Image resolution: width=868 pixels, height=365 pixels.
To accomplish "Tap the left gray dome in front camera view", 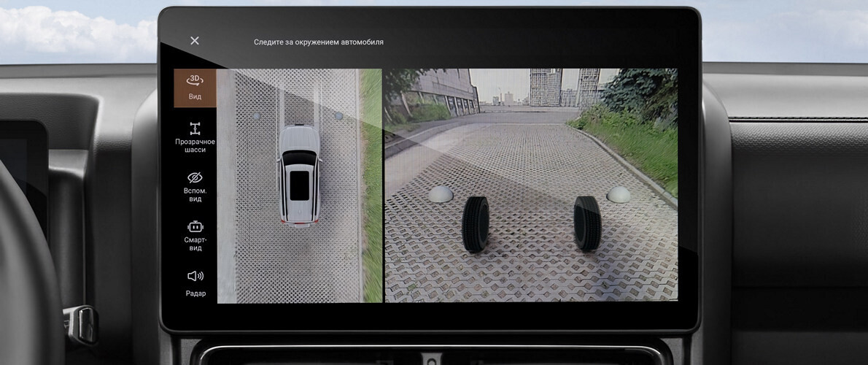I will coord(440,193).
